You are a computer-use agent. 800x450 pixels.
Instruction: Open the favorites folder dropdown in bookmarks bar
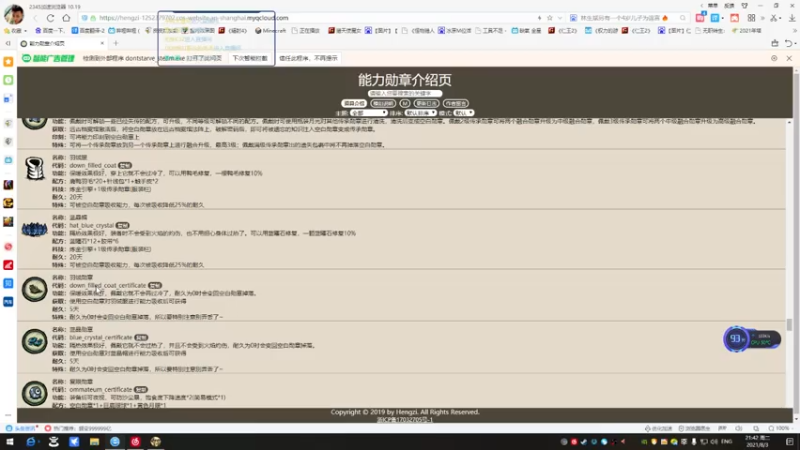coord(15,31)
